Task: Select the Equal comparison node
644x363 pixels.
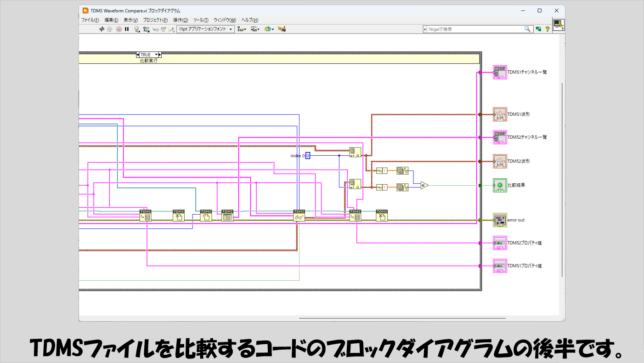Action: point(424,185)
